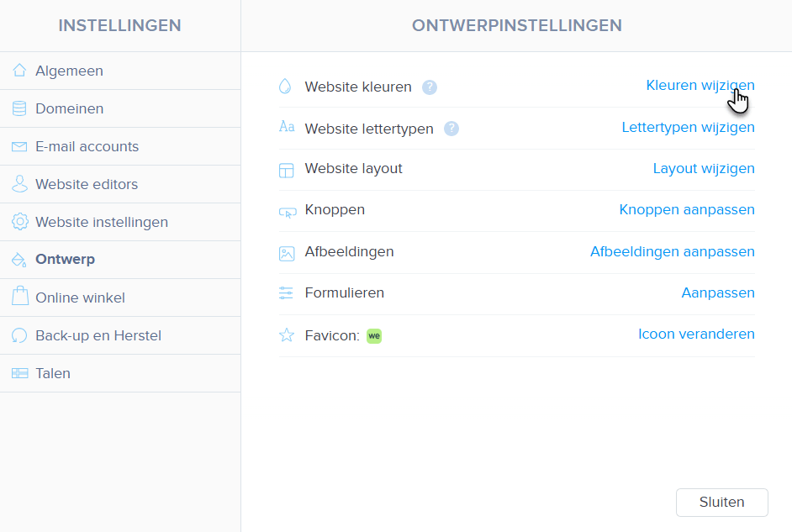Click the envelope icon for E-mail accounts
The width and height of the screenshot is (792, 532).
[19, 146]
